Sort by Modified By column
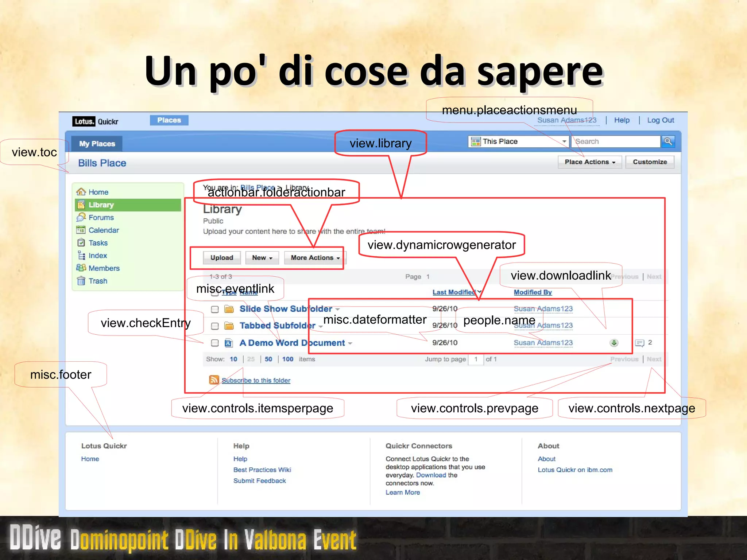Screen dimensions: 747x560 coord(533,292)
